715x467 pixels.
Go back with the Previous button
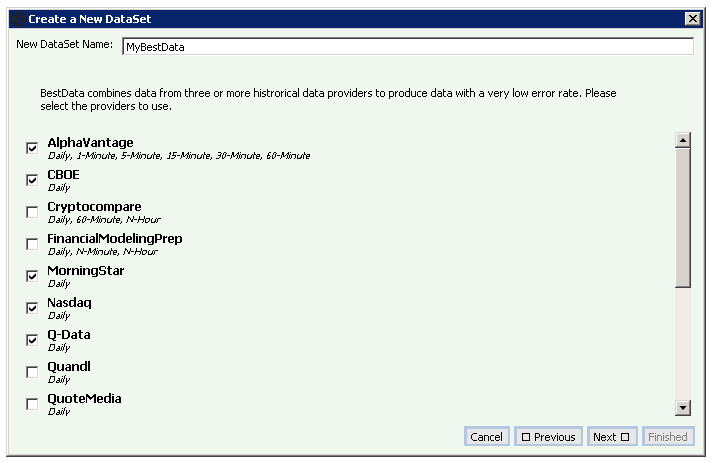point(548,437)
